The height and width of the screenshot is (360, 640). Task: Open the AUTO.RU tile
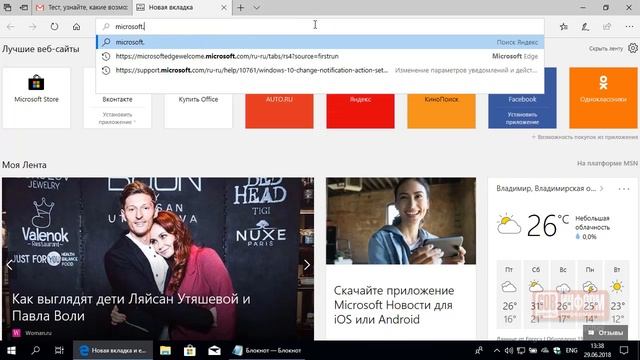click(279, 110)
